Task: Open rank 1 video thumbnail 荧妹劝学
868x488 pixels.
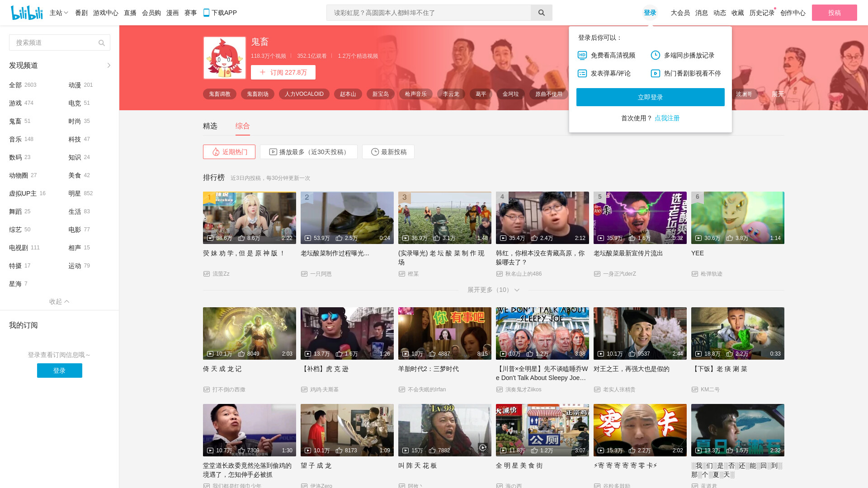Action: (250, 218)
